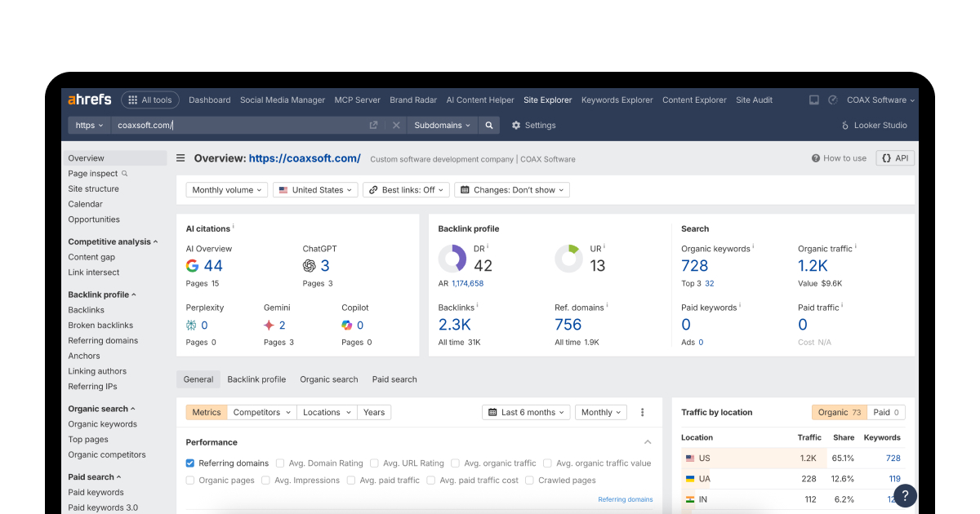980x514 pixels.
Task: Open Changes: Don't show dropdown
Action: pyautogui.click(x=512, y=189)
